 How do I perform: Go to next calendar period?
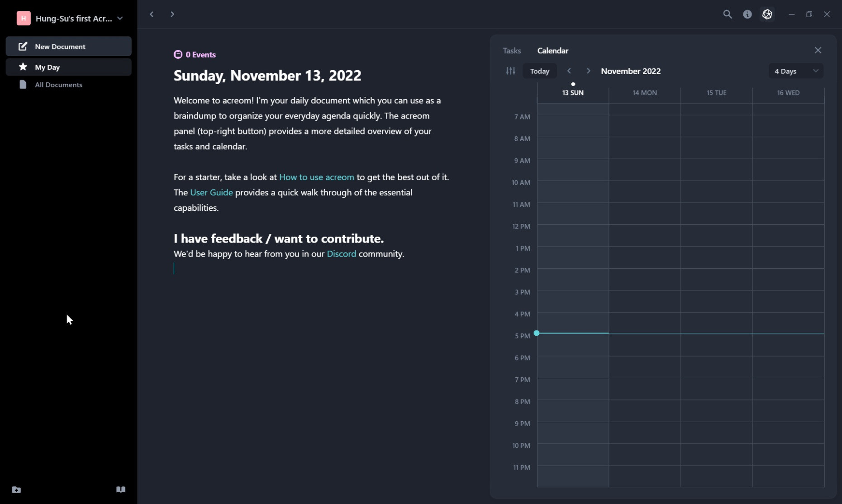[588, 71]
